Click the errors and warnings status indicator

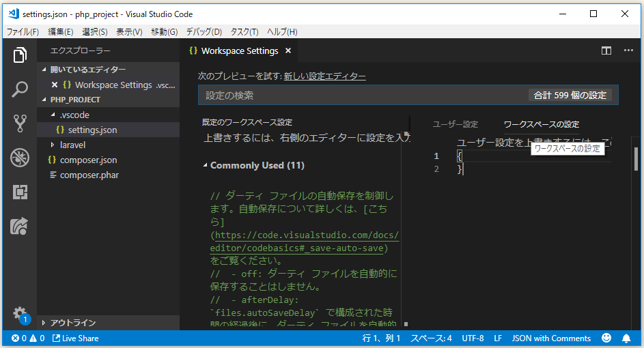28,338
